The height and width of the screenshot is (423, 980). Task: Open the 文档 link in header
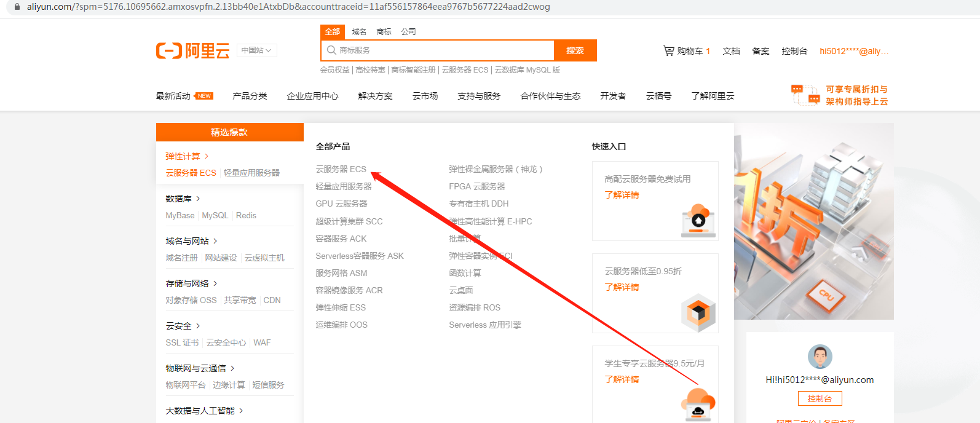(x=731, y=51)
